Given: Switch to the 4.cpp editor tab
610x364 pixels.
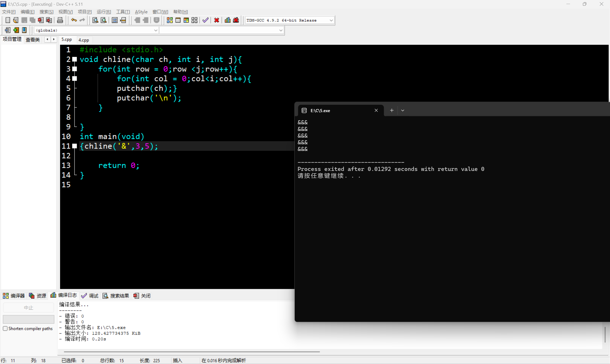Looking at the screenshot, I should 84,40.
